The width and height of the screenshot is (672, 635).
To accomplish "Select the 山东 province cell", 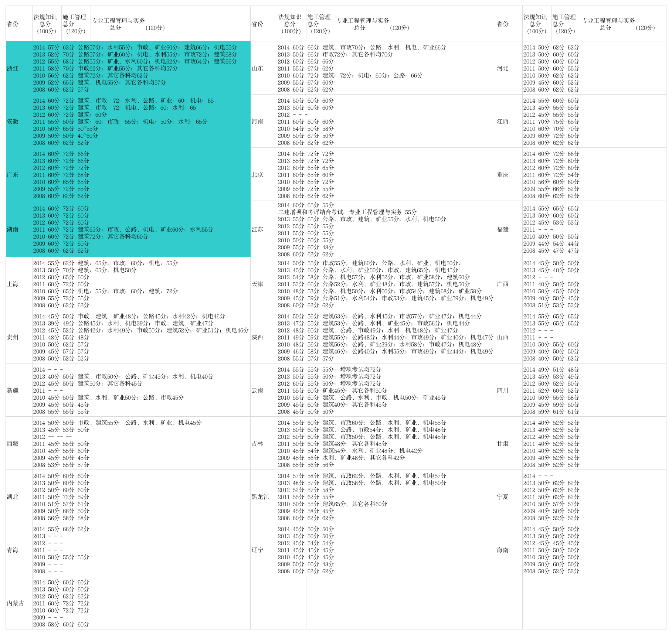I will 264,68.
